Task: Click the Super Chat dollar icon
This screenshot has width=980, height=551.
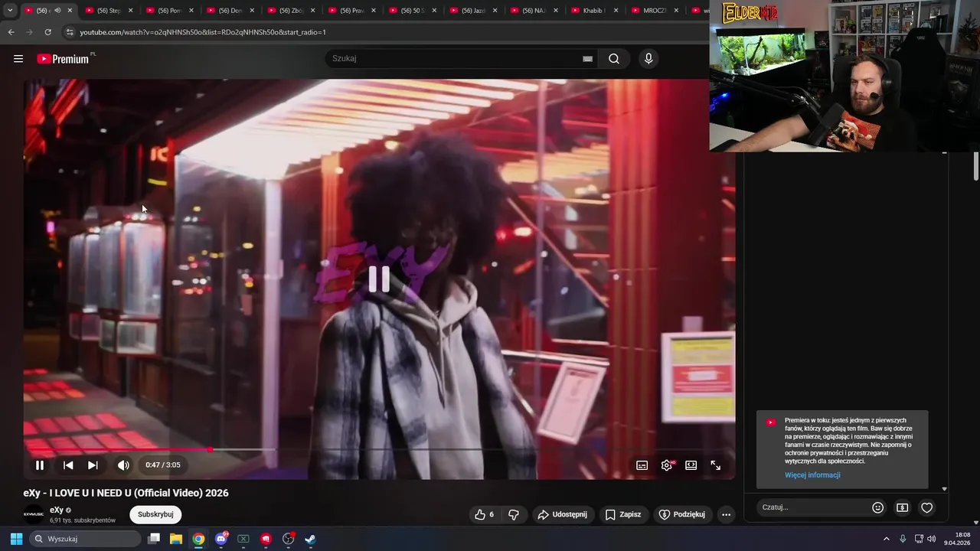Action: [903, 507]
